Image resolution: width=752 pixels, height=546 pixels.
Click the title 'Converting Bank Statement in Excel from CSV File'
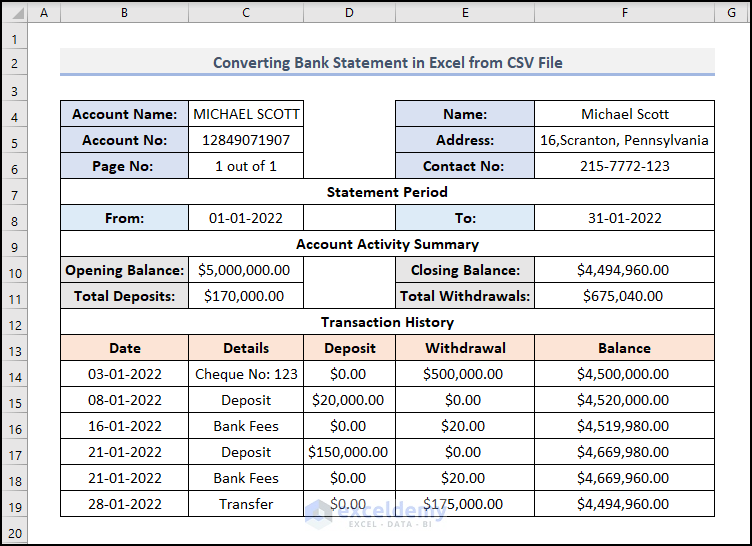(x=388, y=62)
